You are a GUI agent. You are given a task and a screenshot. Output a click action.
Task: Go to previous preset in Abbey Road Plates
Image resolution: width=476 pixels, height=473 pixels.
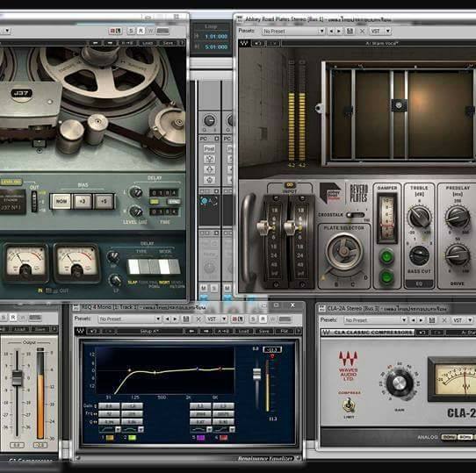pyautogui.click(x=331, y=31)
